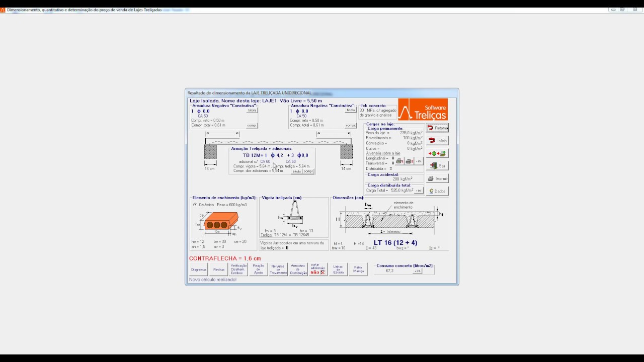Open Faixa Maciça

coord(358,269)
